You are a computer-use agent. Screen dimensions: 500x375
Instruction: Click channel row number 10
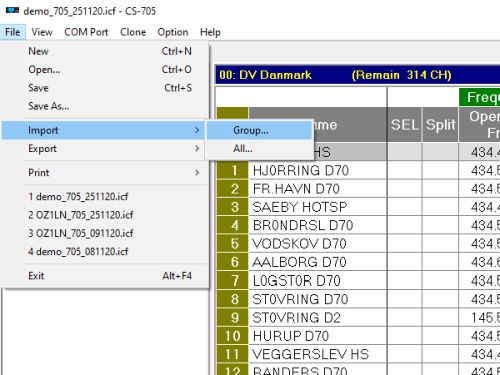233,336
